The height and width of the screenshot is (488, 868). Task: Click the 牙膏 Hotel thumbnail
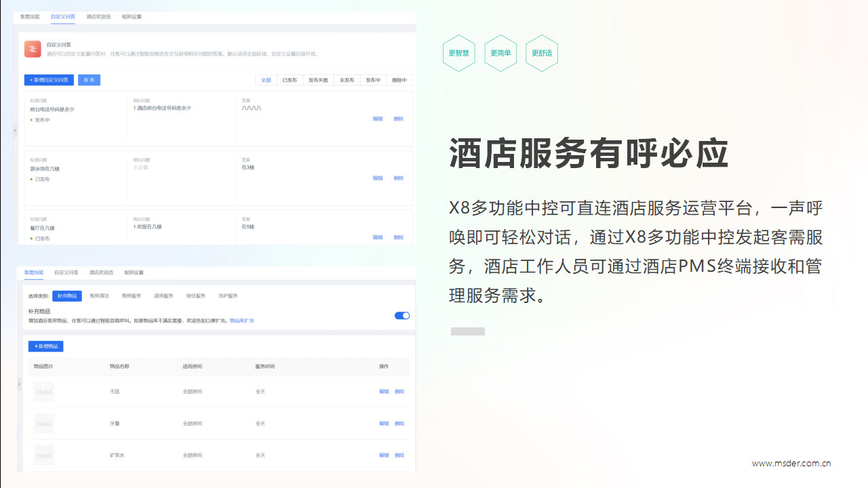(x=44, y=424)
